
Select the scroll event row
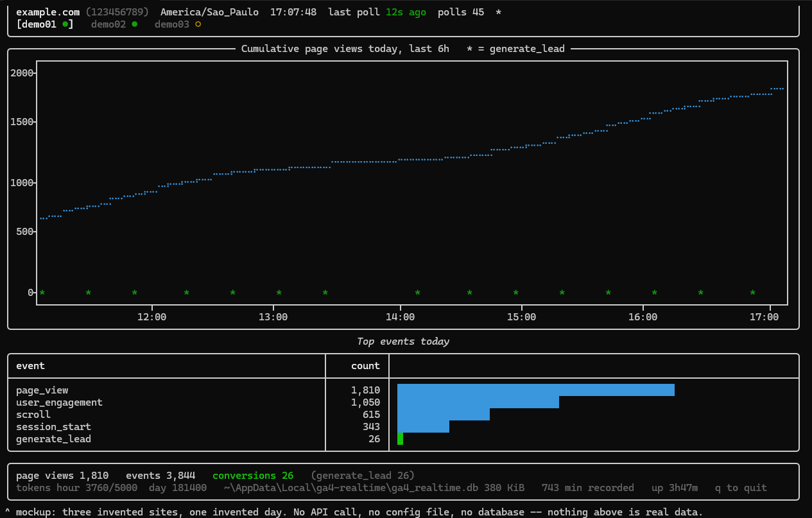click(x=403, y=415)
